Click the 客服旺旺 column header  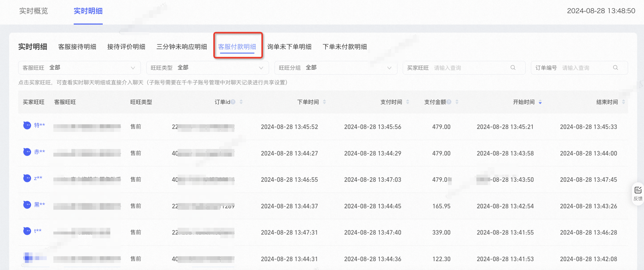(x=65, y=102)
